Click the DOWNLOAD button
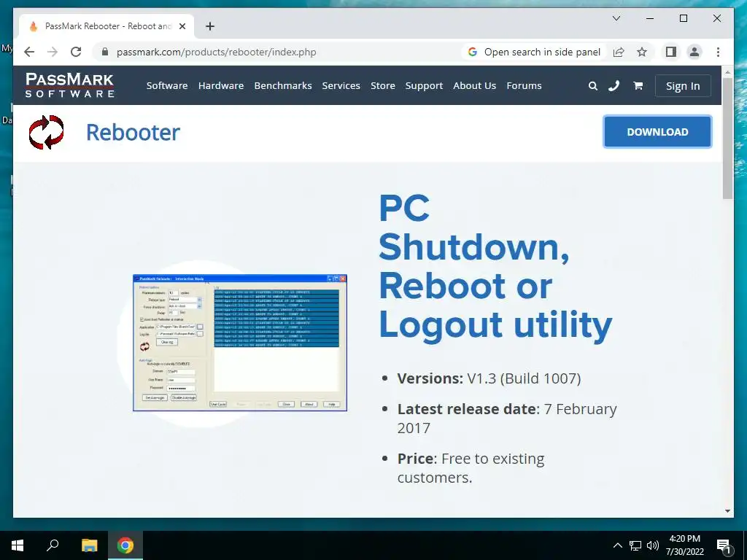747x560 pixels. coord(657,132)
